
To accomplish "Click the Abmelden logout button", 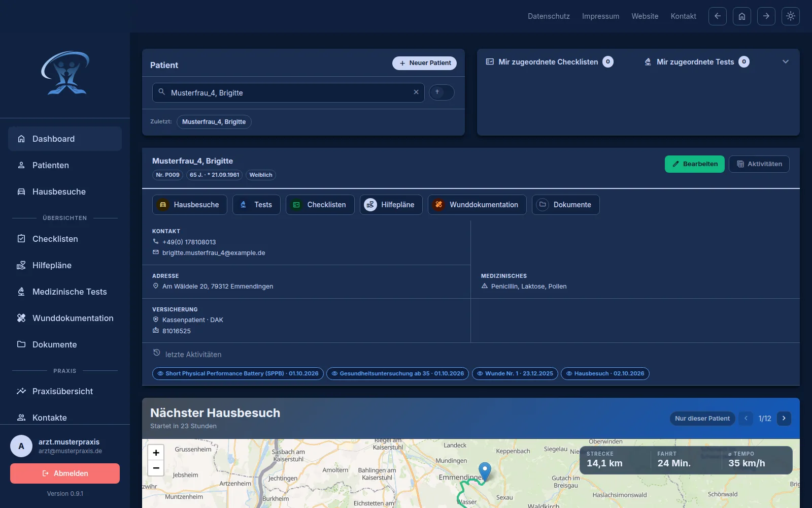I will coord(65,473).
